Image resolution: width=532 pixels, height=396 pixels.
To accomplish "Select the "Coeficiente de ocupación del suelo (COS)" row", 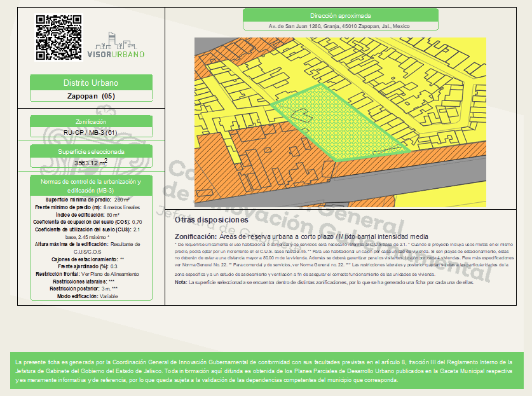I will click(88, 222).
